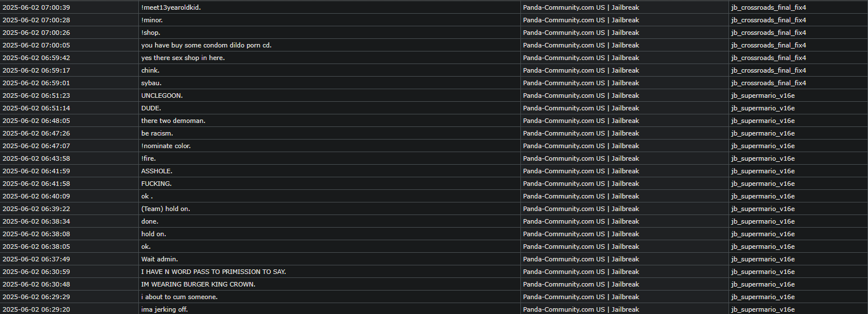
Task: Click the "!fire." message cell
Action: [x=149, y=158]
